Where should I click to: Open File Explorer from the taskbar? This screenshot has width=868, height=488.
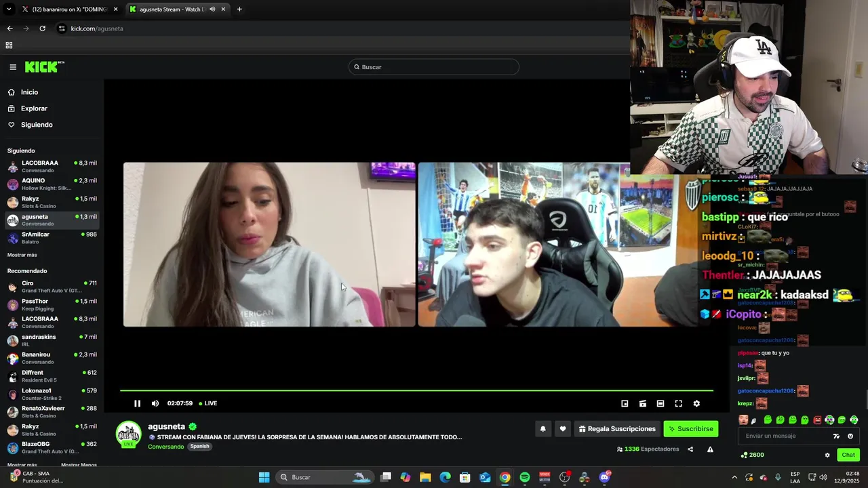(x=425, y=477)
